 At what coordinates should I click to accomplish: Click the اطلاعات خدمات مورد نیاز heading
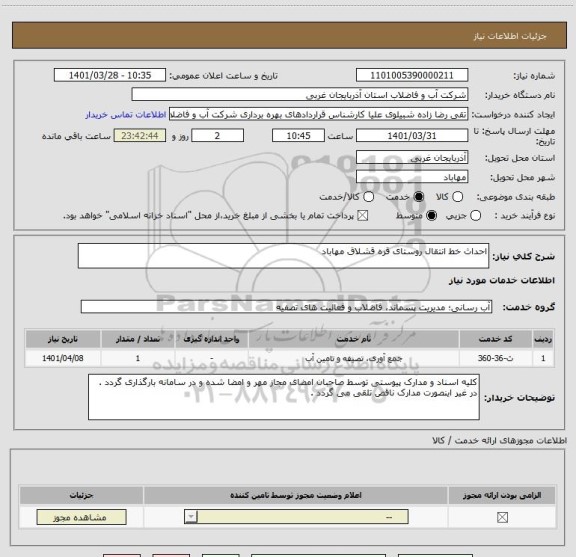pyautogui.click(x=502, y=280)
